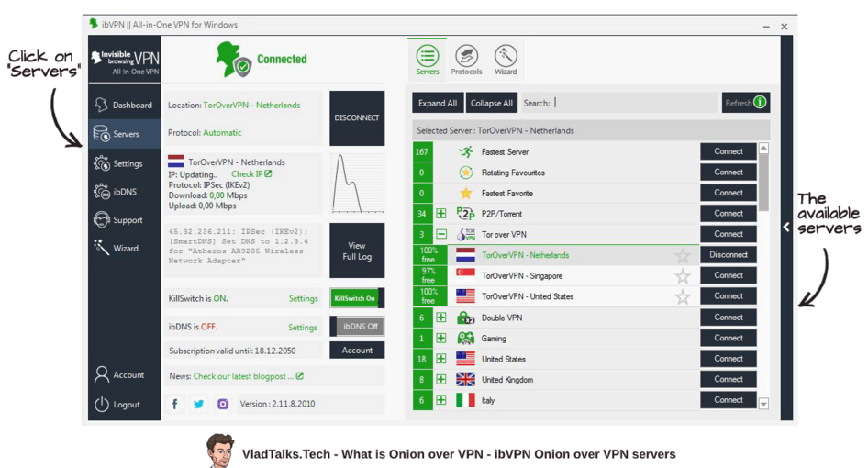Collapse server panel with side chevron
The height and width of the screenshot is (468, 868).
(x=786, y=227)
